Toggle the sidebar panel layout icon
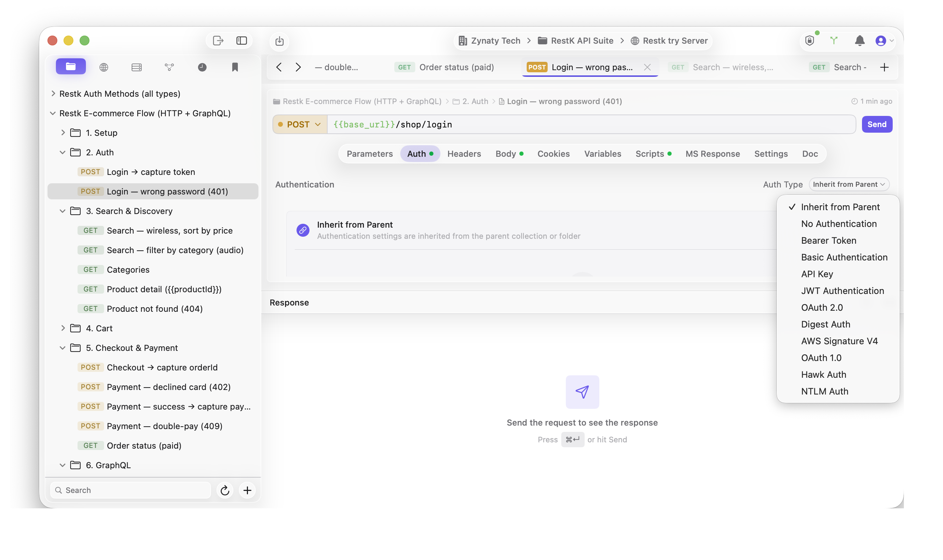Image resolution: width=943 pixels, height=560 pixels. coord(242,40)
